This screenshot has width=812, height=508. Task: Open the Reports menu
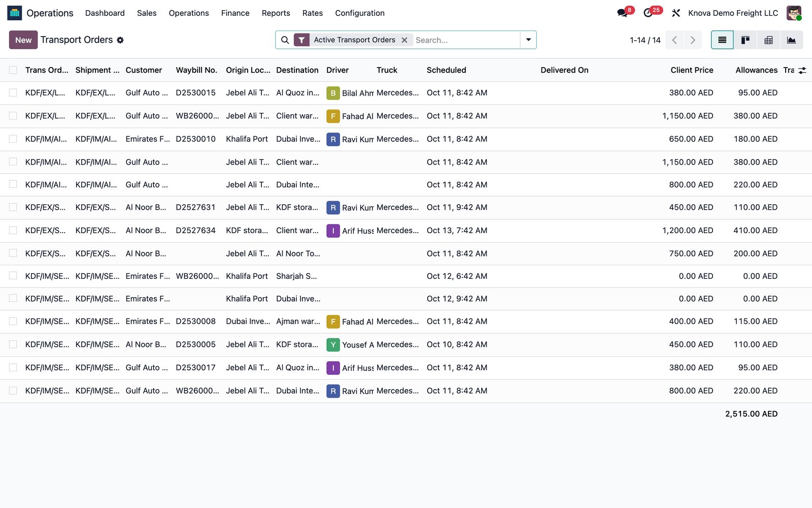(x=276, y=13)
